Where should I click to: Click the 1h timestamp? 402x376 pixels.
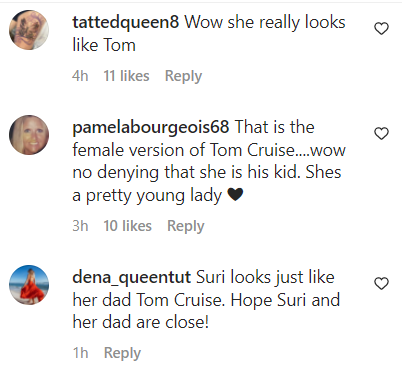[x=80, y=353]
